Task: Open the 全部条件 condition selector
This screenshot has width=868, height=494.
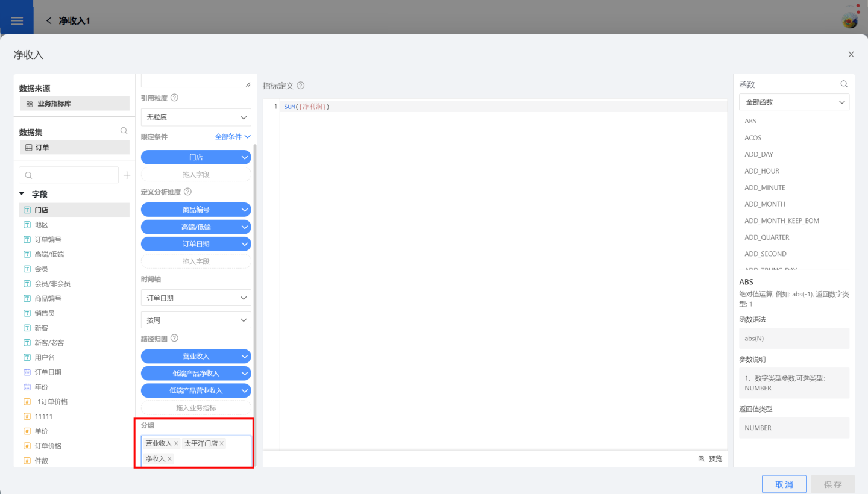Action: (x=233, y=137)
